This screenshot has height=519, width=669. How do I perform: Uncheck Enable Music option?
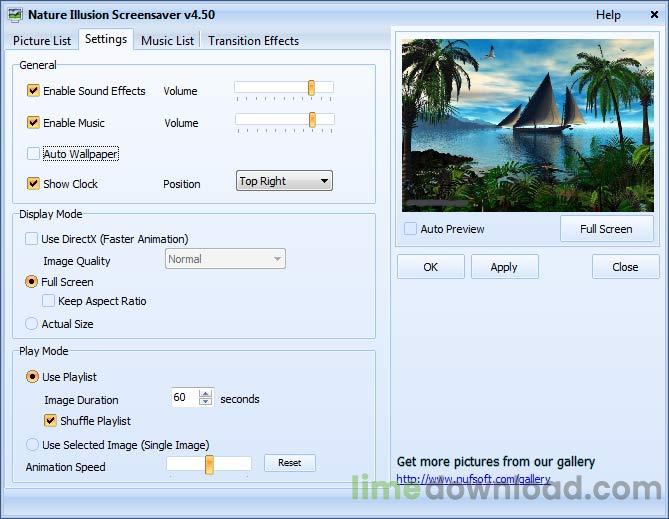pyautogui.click(x=34, y=123)
